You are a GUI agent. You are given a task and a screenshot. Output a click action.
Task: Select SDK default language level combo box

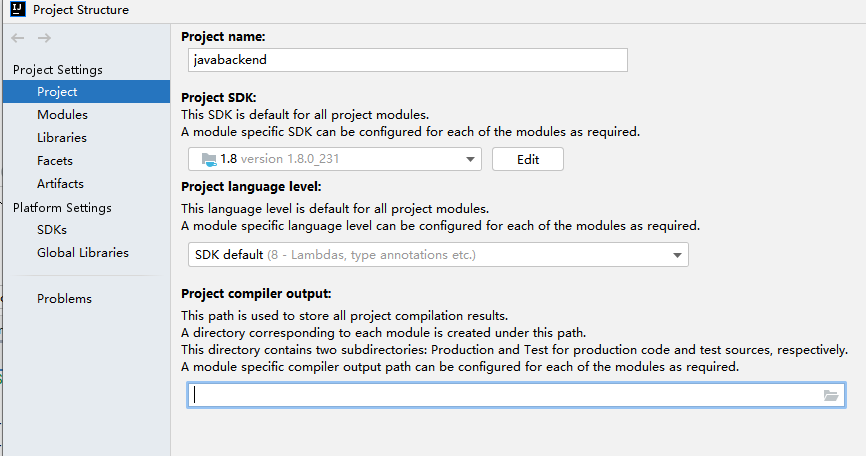(430, 255)
